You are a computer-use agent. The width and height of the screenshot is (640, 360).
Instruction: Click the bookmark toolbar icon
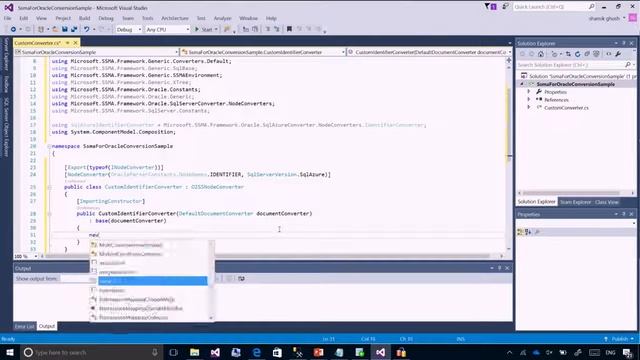tap(289, 29)
